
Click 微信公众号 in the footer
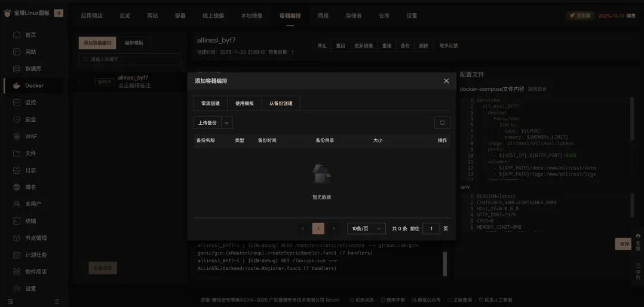[x=426, y=300]
